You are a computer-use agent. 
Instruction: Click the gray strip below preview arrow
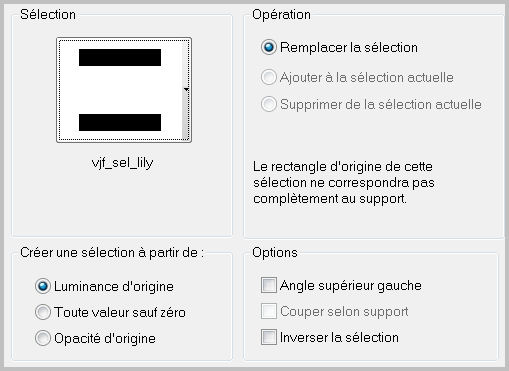point(186,116)
